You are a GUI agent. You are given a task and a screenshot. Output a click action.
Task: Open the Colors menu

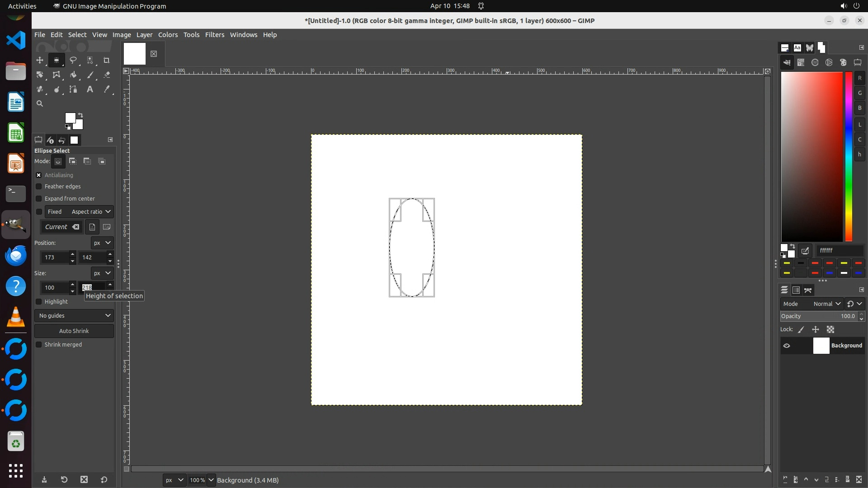click(168, 35)
